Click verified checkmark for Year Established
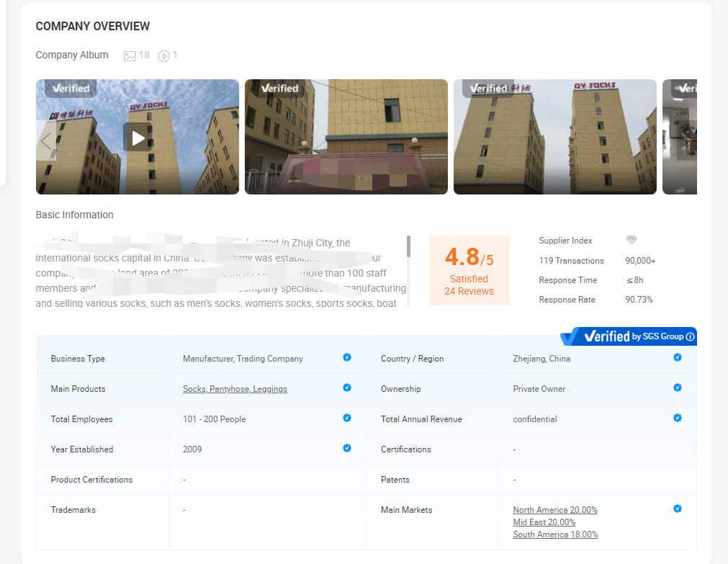The width and height of the screenshot is (728, 564). point(347,448)
